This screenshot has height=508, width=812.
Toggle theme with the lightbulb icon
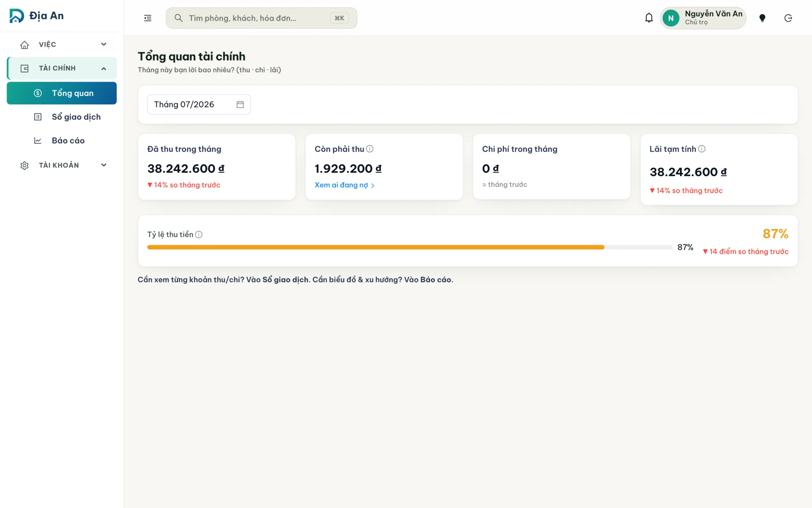762,18
